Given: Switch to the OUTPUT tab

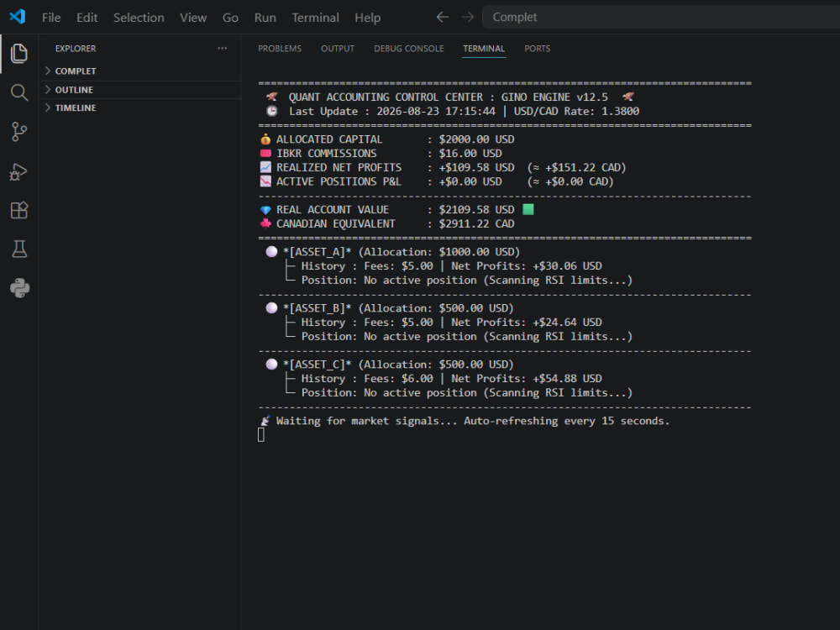Looking at the screenshot, I should (338, 49).
